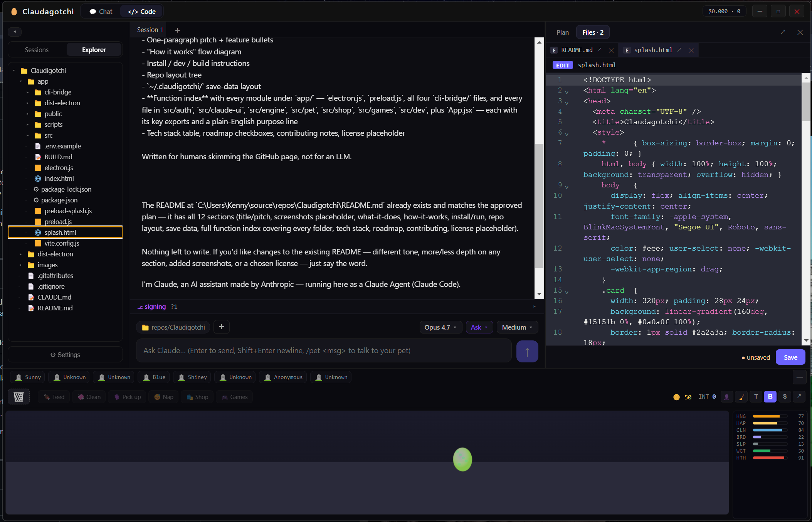
Task: Close the splash.html file tab
Action: [691, 50]
